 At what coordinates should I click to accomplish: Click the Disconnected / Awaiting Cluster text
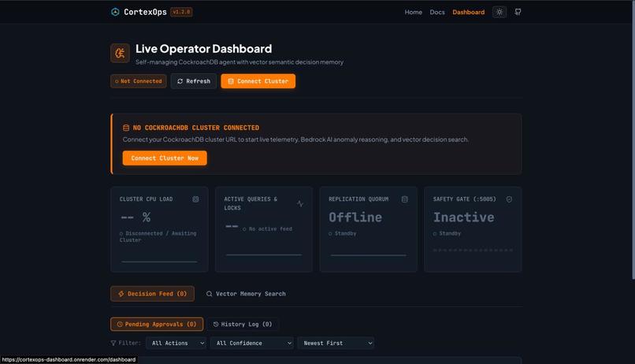(x=158, y=236)
